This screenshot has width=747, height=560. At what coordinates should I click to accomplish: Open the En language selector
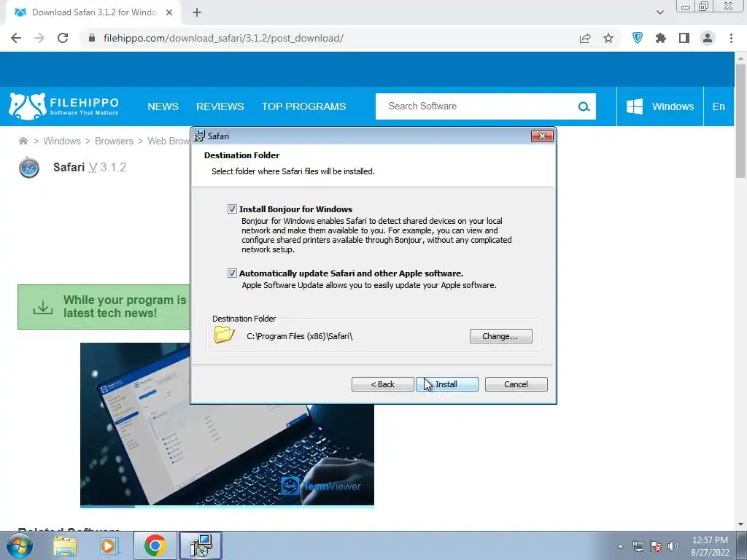[x=719, y=106]
